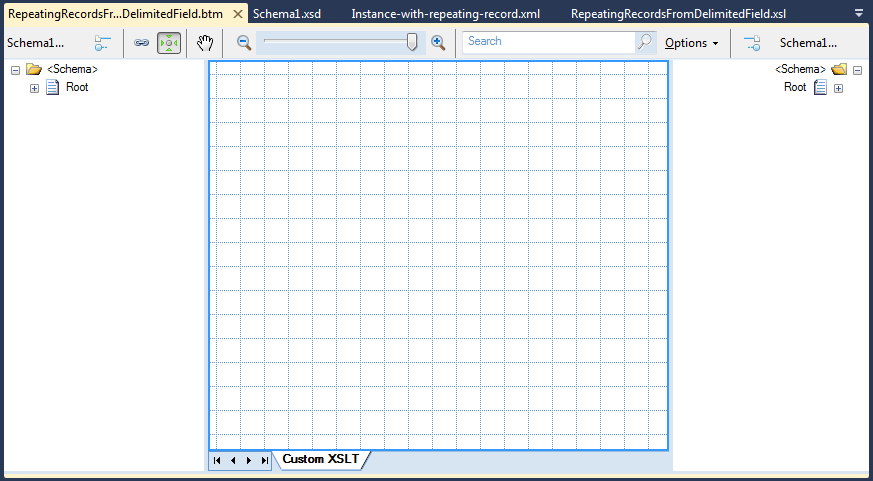The height and width of the screenshot is (481, 873).
Task: Click the source Schema1... label
Action: [x=36, y=43]
